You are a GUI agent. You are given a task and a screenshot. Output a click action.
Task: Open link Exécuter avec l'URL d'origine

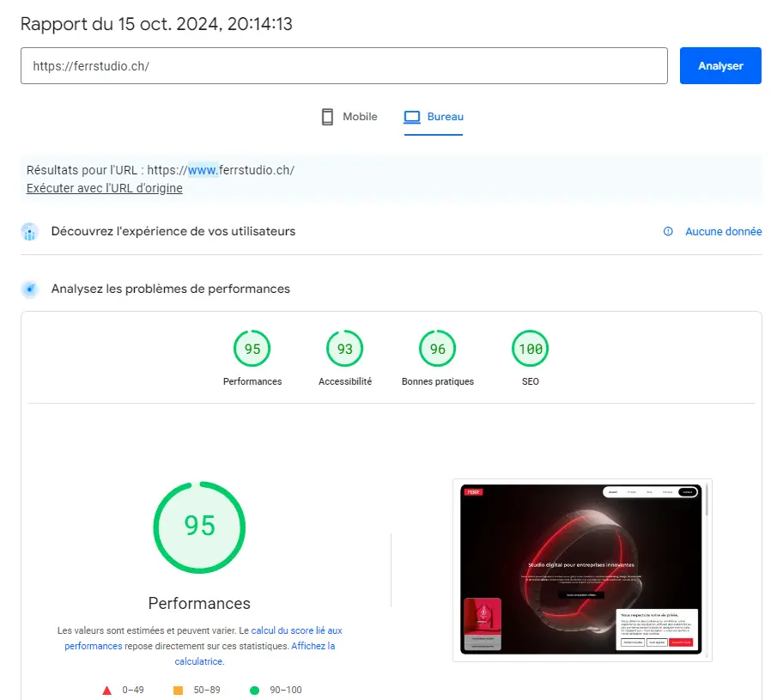click(x=105, y=188)
